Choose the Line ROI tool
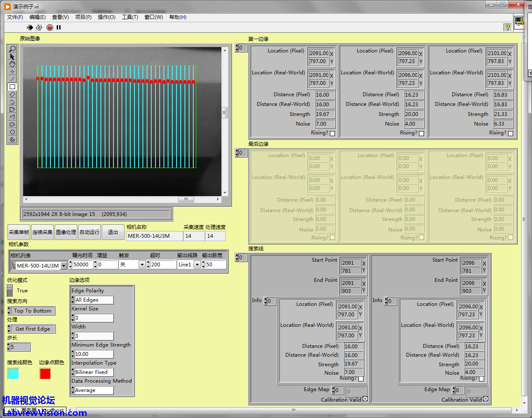 point(12,79)
